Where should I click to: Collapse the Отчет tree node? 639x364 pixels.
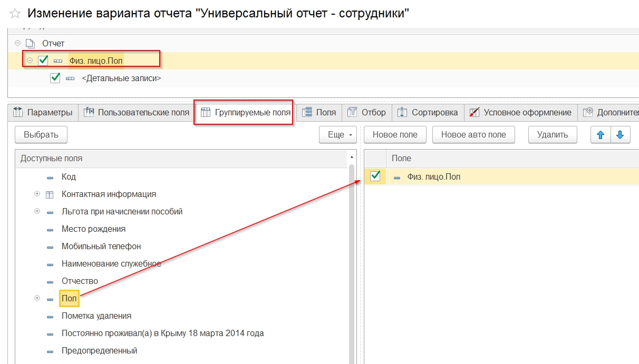click(x=18, y=43)
